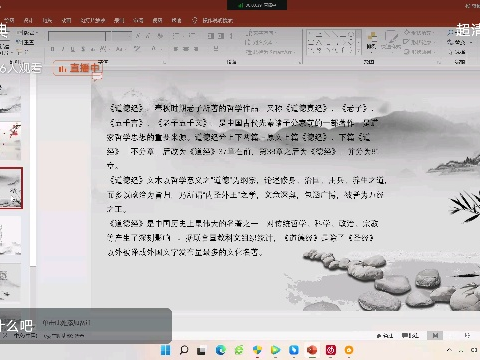This screenshot has width=480, height=360.
Task: Open Windows Start menu
Action: tap(165, 350)
